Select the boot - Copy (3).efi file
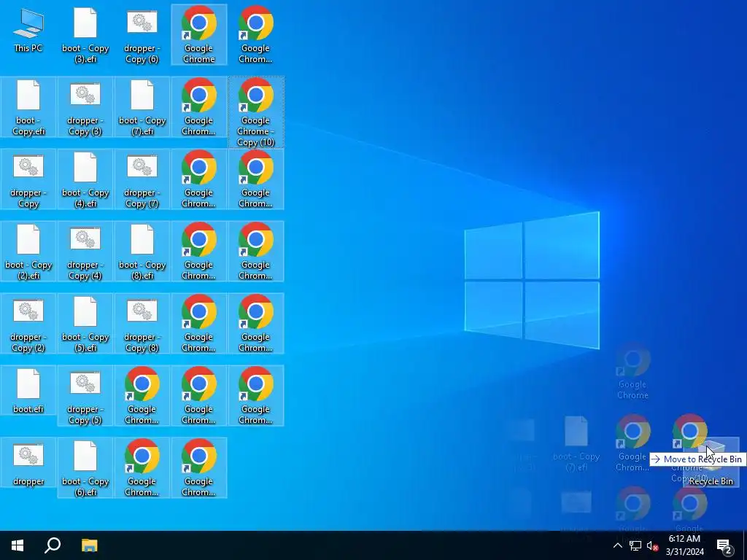This screenshot has width=747, height=560. tap(85, 35)
